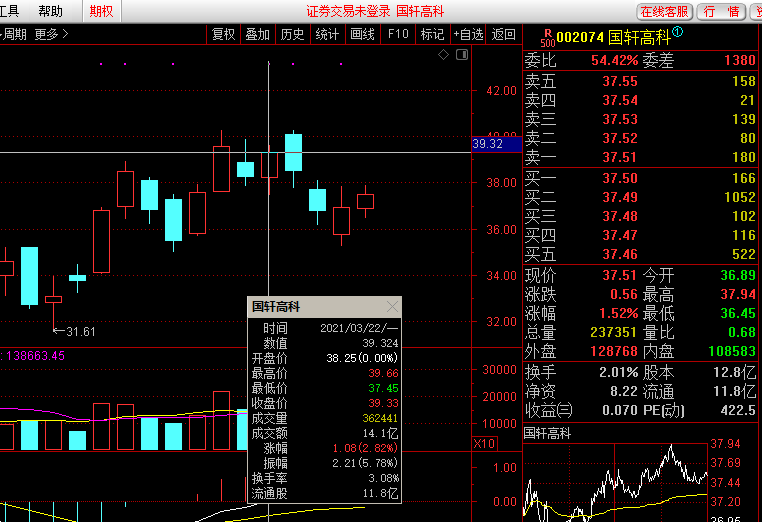Click stock code 002074 国轩高科 title
The image size is (762, 522).
coord(613,38)
